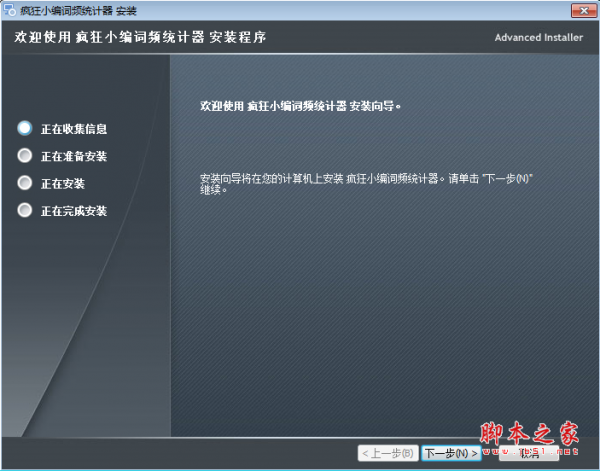Screen dimensions: 600x471
Task: Click the 正在完成安装 label
Action: (x=74, y=211)
